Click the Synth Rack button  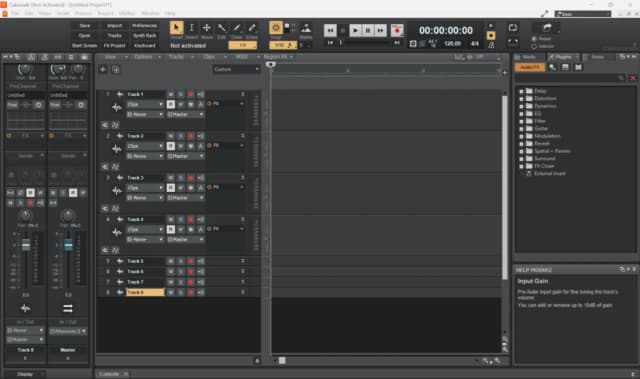pos(144,35)
